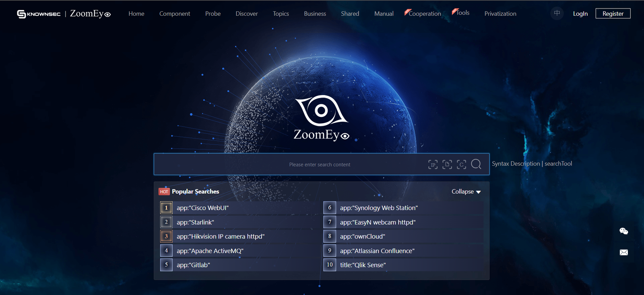This screenshot has width=644, height=295.
Task: Collapse the Popular Searches panel
Action: (x=466, y=192)
